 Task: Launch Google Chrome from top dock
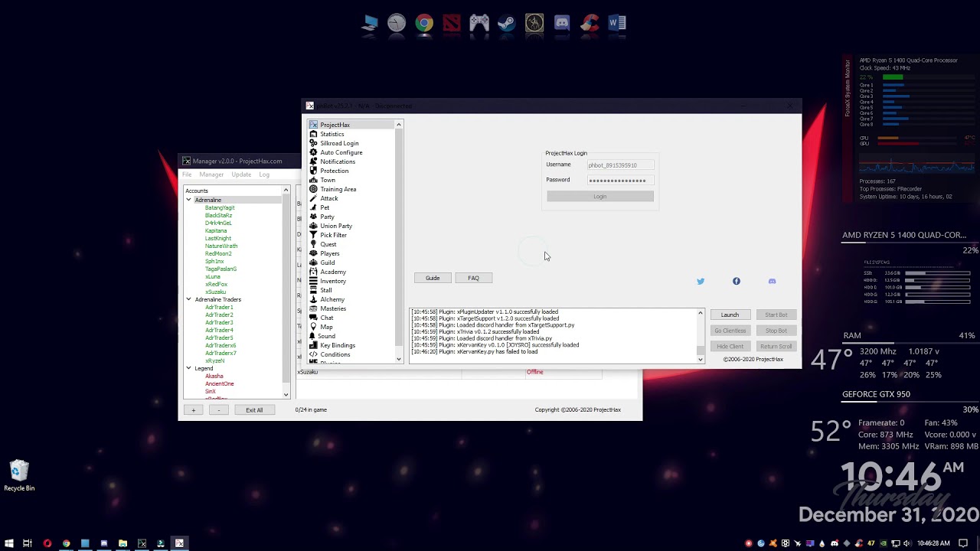424,24
